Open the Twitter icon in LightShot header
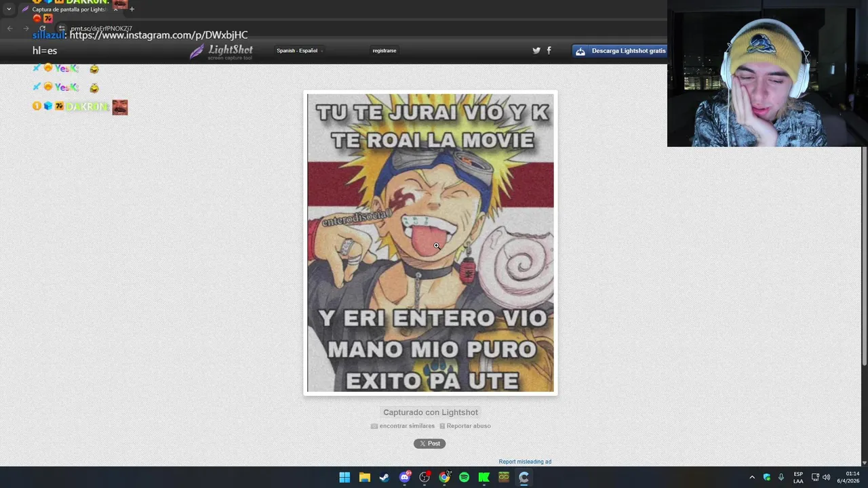The height and width of the screenshot is (488, 868). pos(536,50)
